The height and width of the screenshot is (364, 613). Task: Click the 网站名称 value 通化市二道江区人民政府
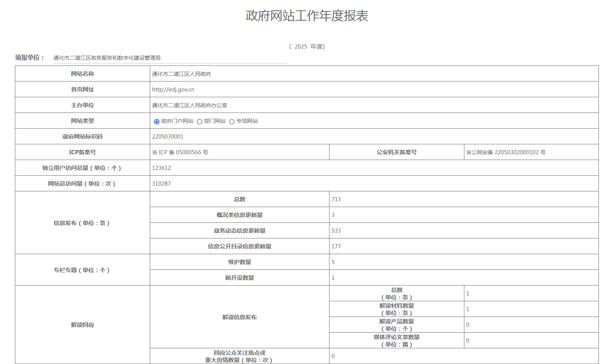click(182, 74)
